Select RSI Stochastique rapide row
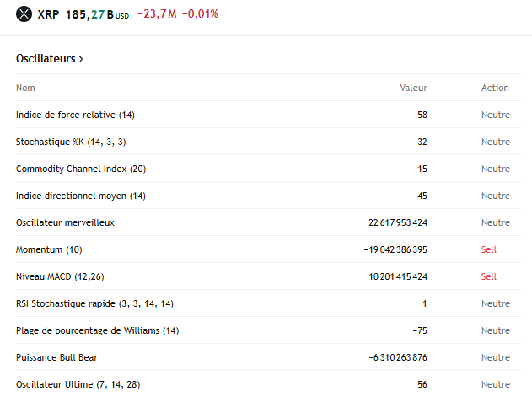Screen dimensions: 532x402 [269, 303]
